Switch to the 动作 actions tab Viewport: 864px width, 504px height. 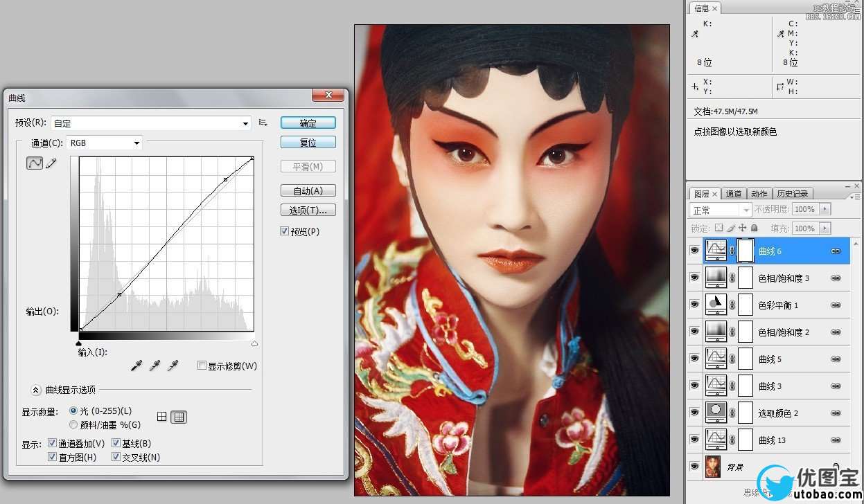(x=759, y=194)
